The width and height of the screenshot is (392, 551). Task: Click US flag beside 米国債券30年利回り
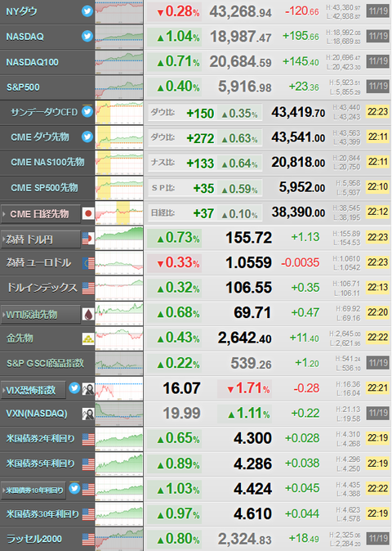tap(88, 514)
